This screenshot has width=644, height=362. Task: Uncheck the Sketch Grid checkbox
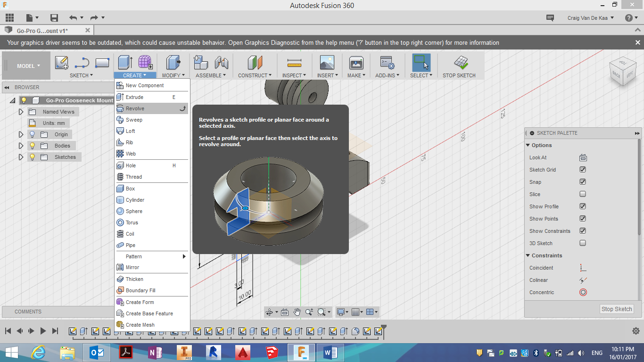[583, 170]
